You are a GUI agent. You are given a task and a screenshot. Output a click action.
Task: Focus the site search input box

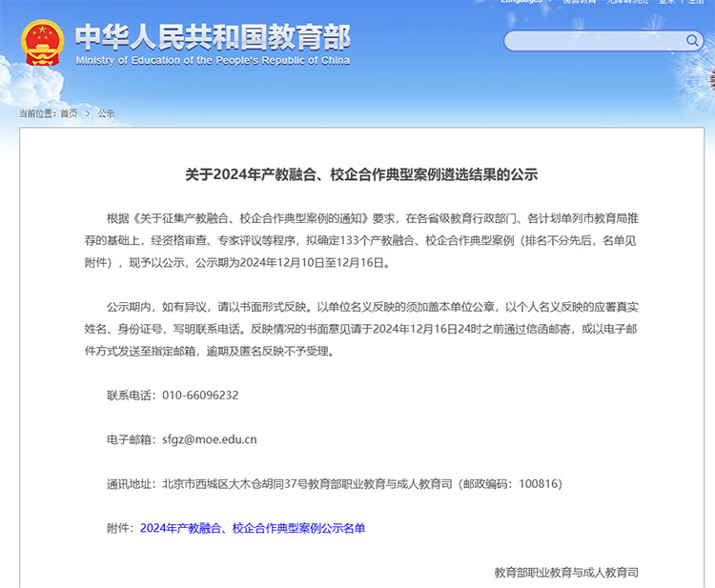pos(593,41)
